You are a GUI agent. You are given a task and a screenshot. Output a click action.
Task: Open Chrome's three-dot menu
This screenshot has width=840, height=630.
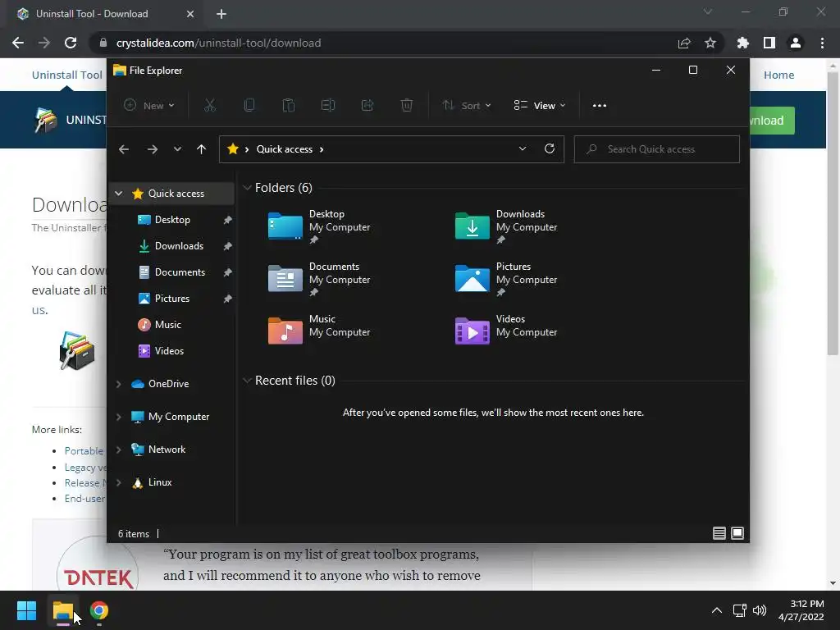[822, 43]
